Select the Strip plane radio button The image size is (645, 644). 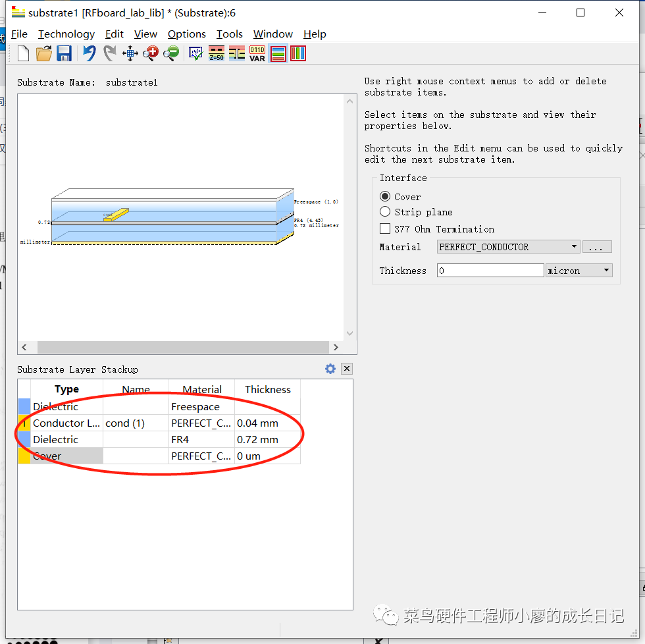pyautogui.click(x=385, y=212)
